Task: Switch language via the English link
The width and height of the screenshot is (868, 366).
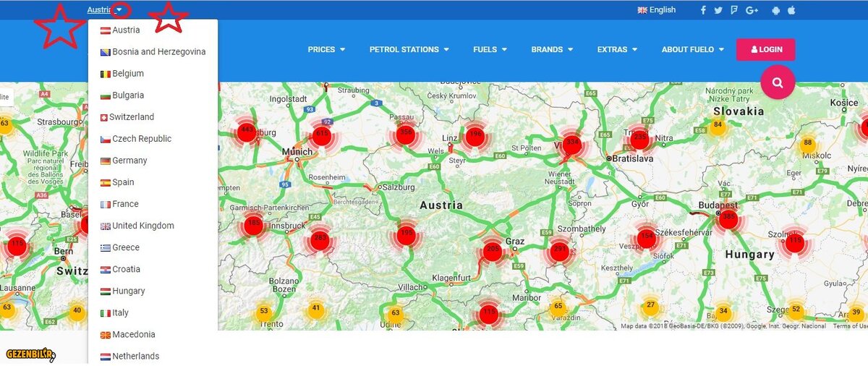Action: 657,10
